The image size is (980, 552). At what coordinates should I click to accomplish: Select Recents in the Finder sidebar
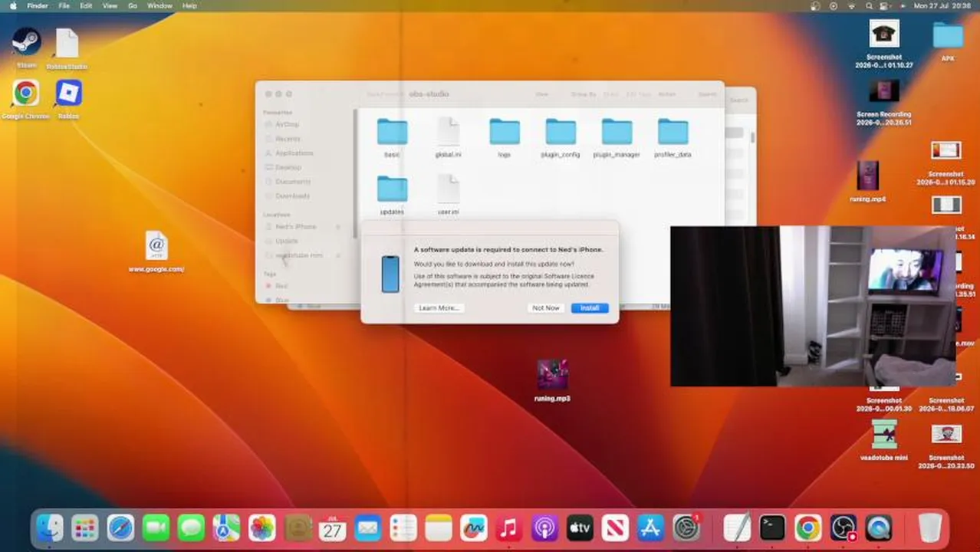pos(288,139)
